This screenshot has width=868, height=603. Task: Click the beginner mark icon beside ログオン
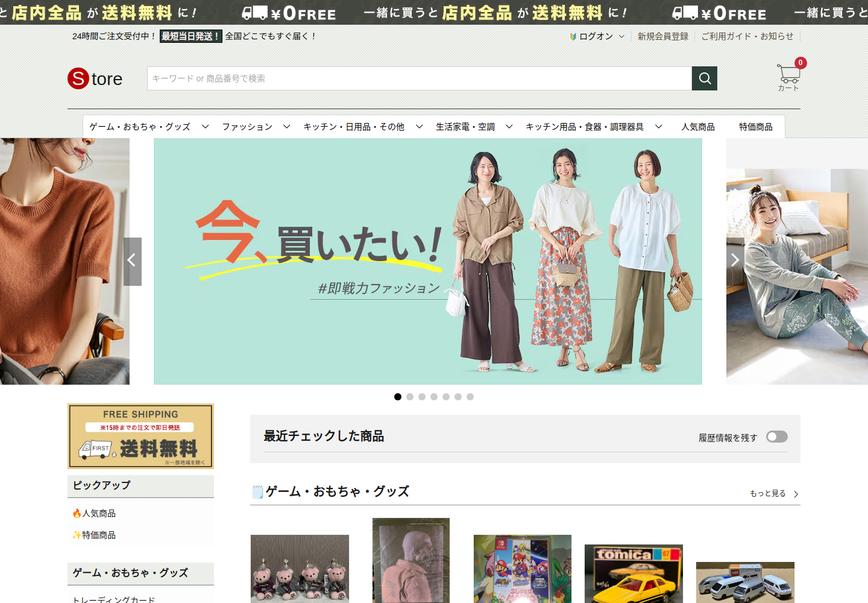(573, 37)
